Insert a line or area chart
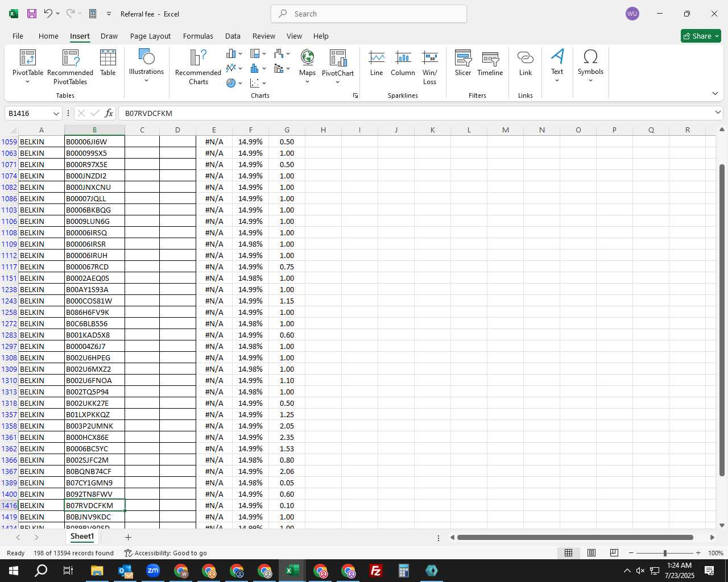 (234, 68)
